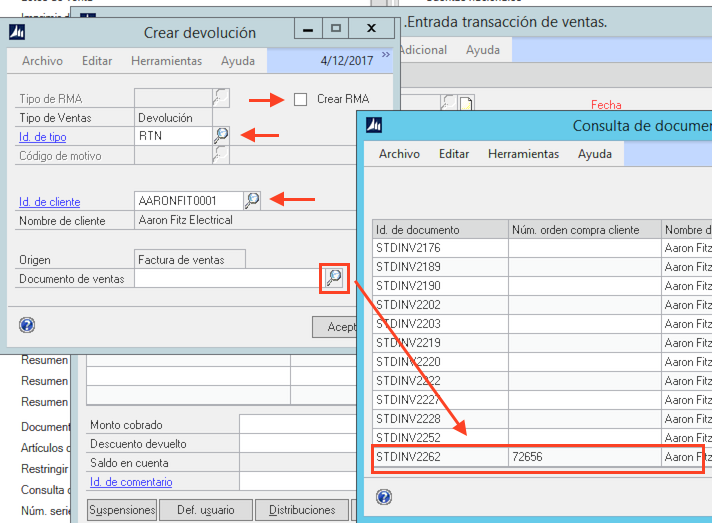Open Documento de ventas lookup magnifier

pyautogui.click(x=334, y=279)
